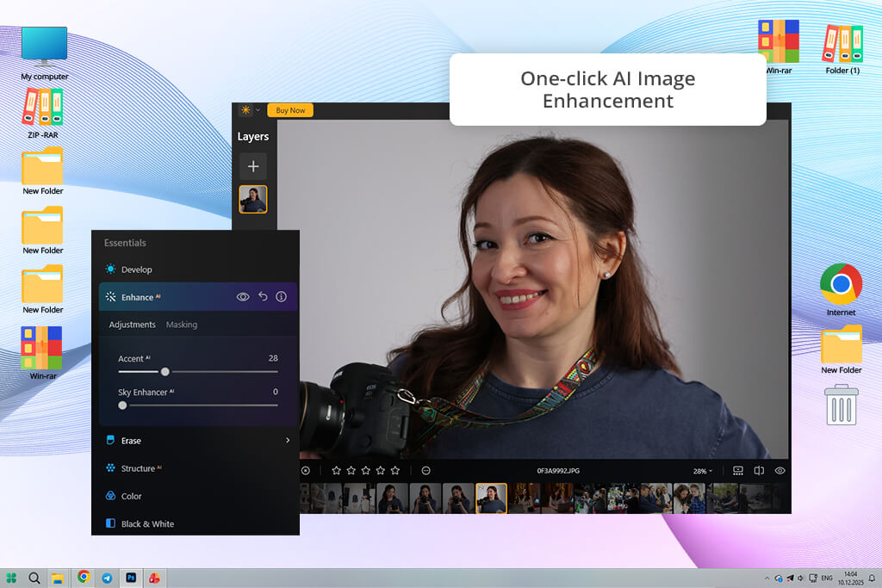882x588 pixels.
Task: Open Photoshop from the taskbar
Action: click(131, 578)
